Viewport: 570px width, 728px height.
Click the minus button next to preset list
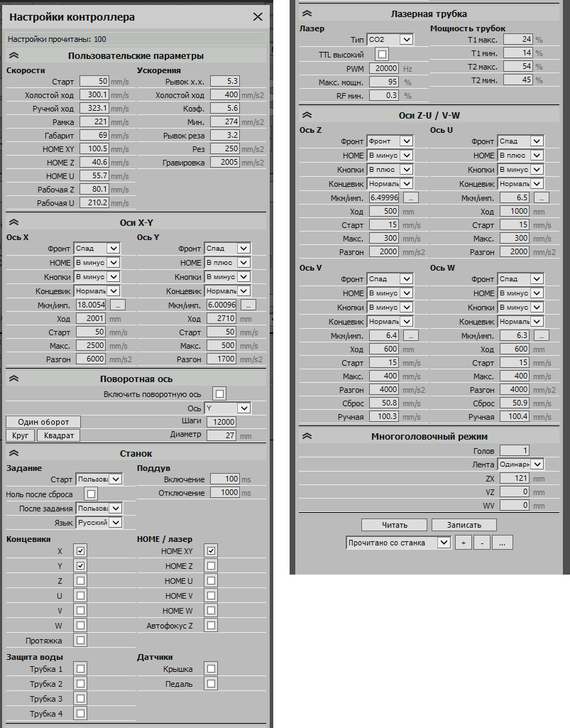tap(482, 543)
